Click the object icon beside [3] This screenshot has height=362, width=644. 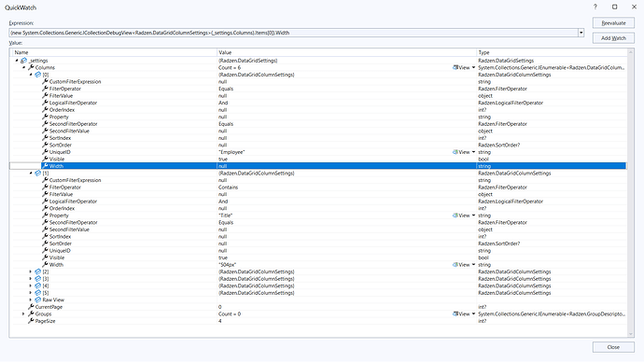(x=37, y=278)
